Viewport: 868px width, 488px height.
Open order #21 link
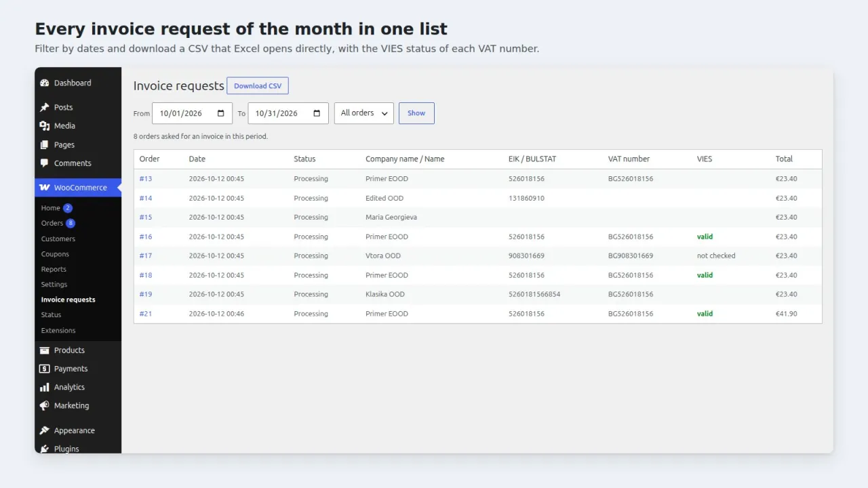click(146, 314)
